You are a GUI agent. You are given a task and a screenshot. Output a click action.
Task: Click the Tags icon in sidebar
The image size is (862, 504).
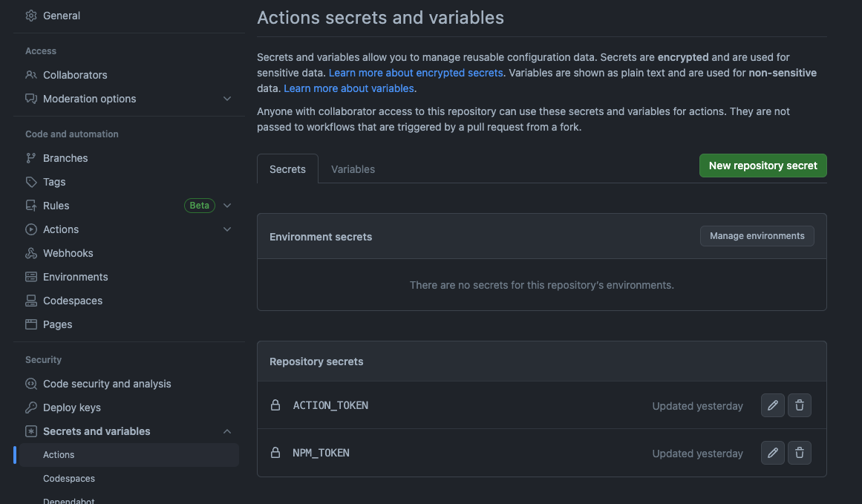[x=31, y=182]
